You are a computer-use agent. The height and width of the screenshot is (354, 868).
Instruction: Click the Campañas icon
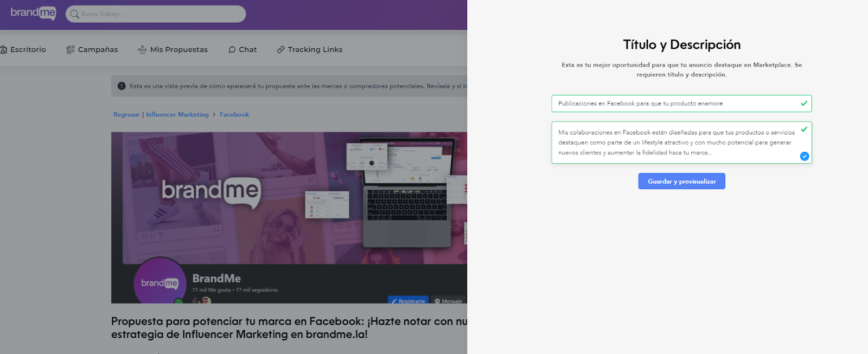tap(70, 49)
